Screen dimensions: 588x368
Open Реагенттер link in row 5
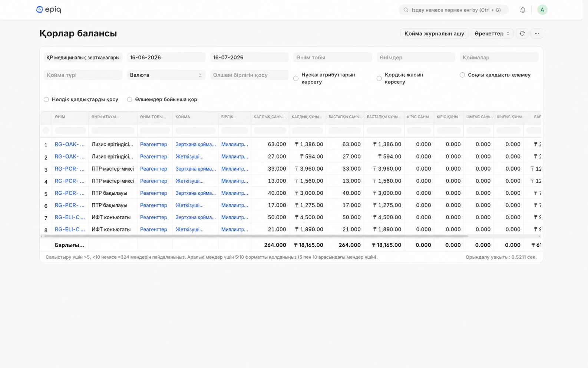(x=153, y=193)
